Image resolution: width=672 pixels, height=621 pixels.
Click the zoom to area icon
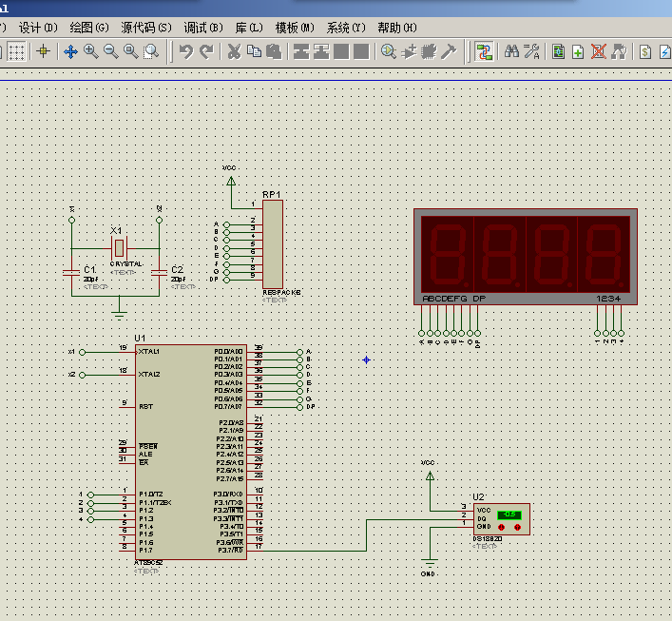click(151, 51)
